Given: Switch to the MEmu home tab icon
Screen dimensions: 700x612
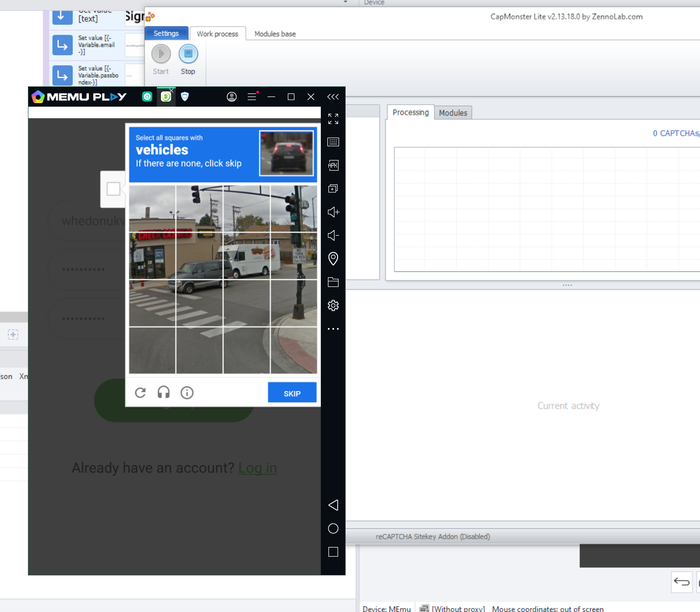Looking at the screenshot, I should point(147,96).
